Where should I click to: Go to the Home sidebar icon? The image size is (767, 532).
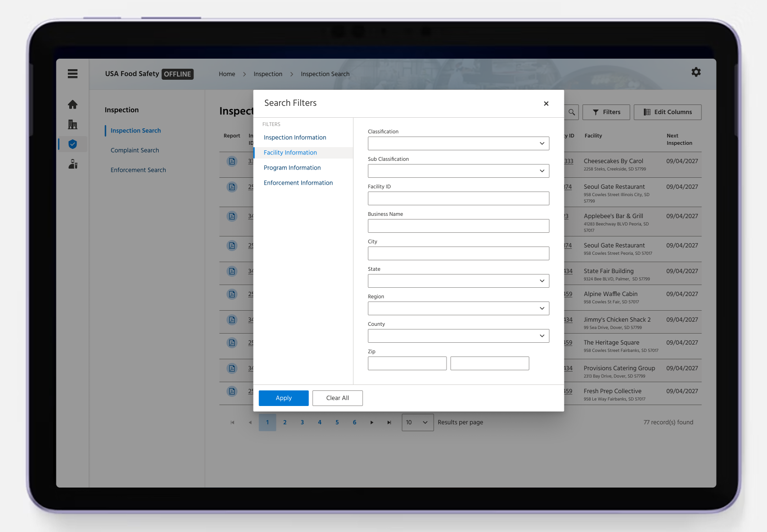coord(72,104)
